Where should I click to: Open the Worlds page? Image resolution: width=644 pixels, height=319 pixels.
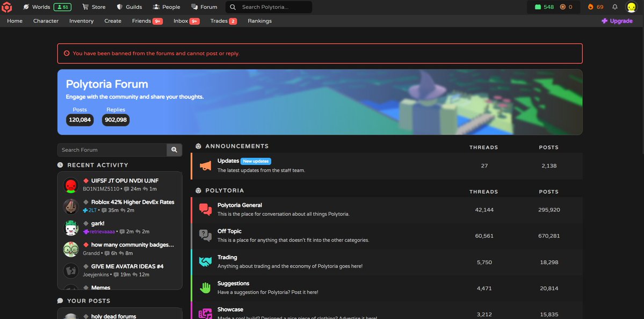tap(37, 7)
